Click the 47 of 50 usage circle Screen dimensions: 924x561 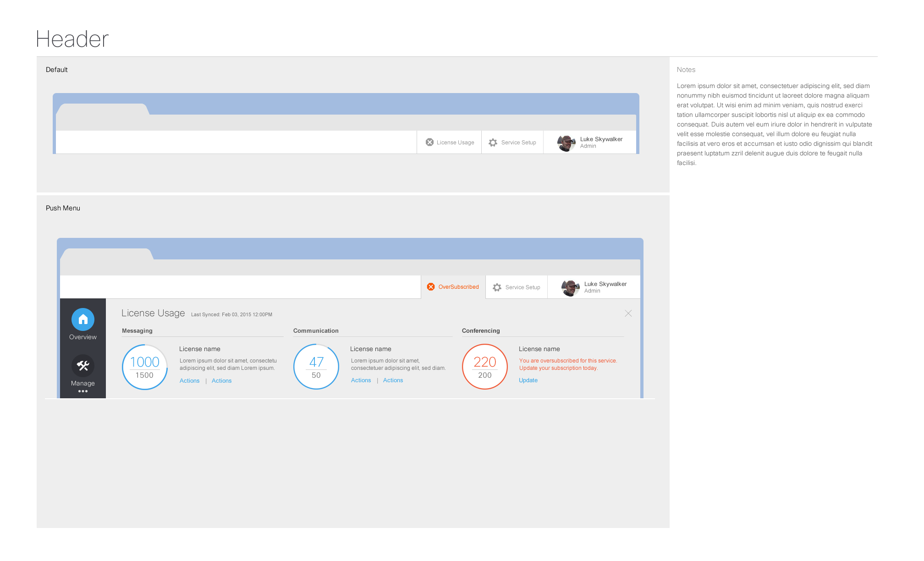316,367
